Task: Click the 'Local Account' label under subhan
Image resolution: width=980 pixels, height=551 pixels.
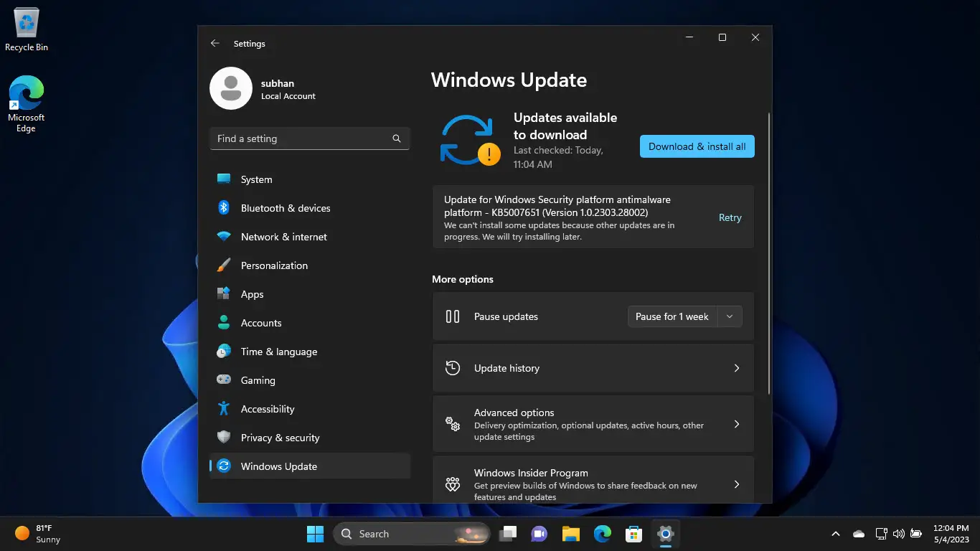Action: click(x=288, y=96)
